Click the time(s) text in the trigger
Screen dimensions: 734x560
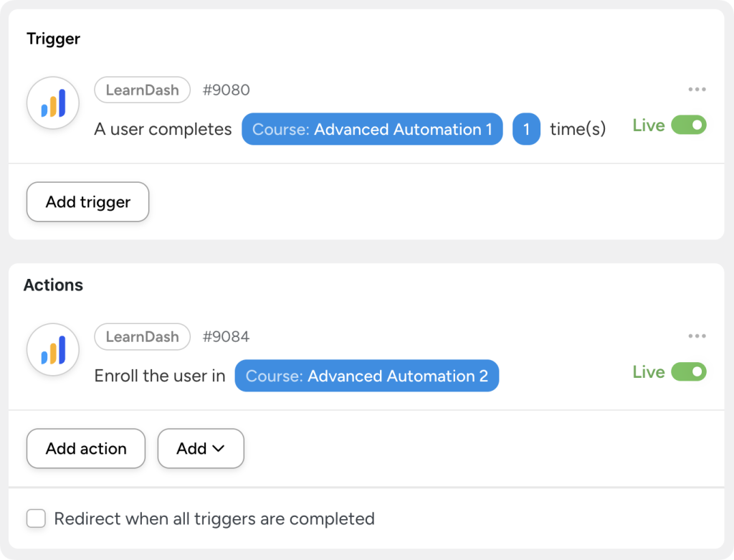tap(578, 129)
